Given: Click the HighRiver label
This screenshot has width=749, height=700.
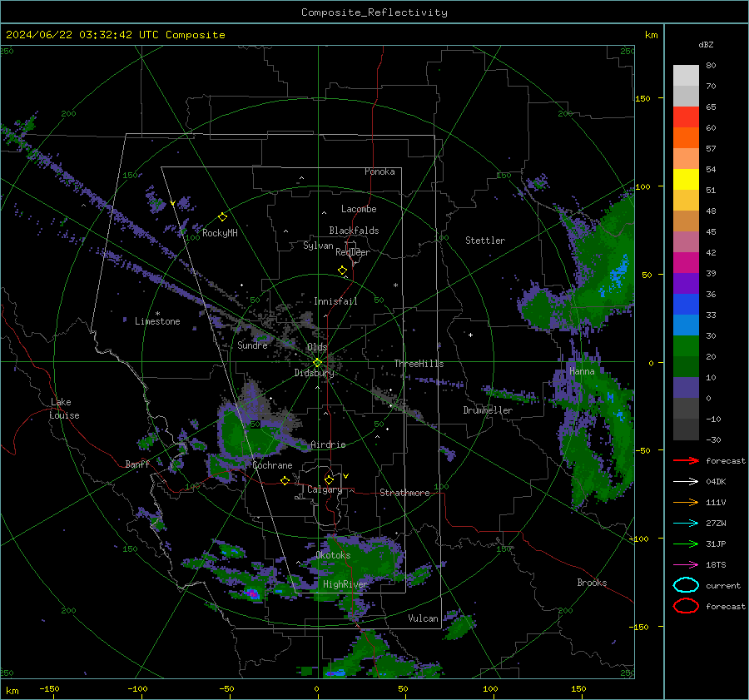Looking at the screenshot, I should (x=345, y=584).
